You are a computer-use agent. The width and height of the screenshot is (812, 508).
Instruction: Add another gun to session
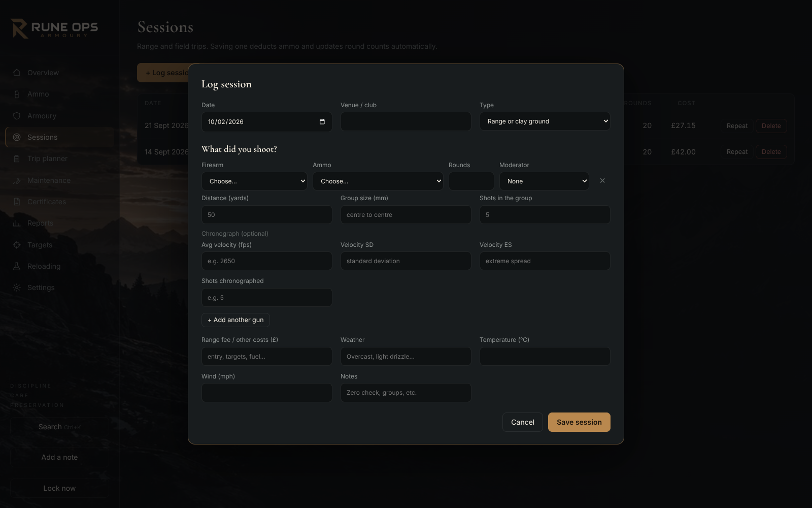[235, 320]
